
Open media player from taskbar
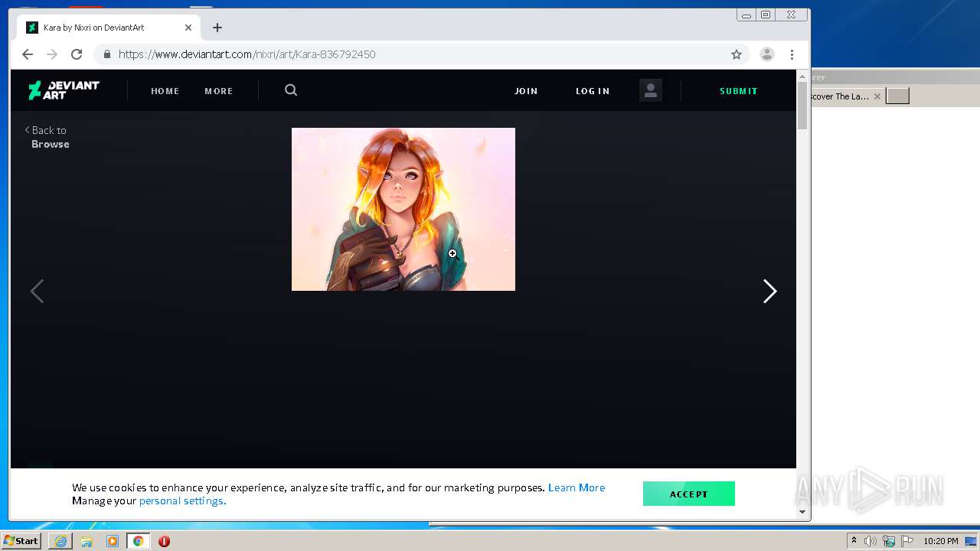click(113, 541)
